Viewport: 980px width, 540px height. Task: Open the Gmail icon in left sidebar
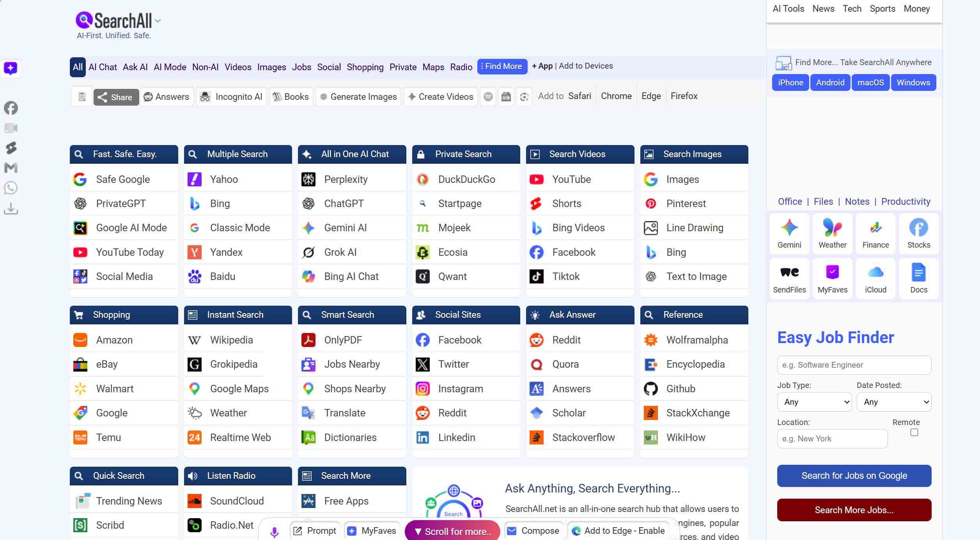11,168
